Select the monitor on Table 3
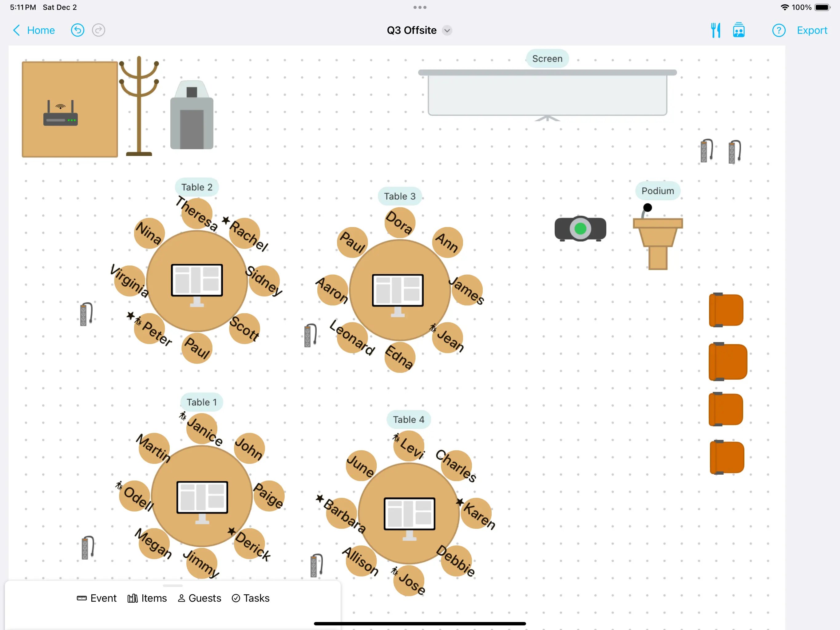 (x=398, y=295)
